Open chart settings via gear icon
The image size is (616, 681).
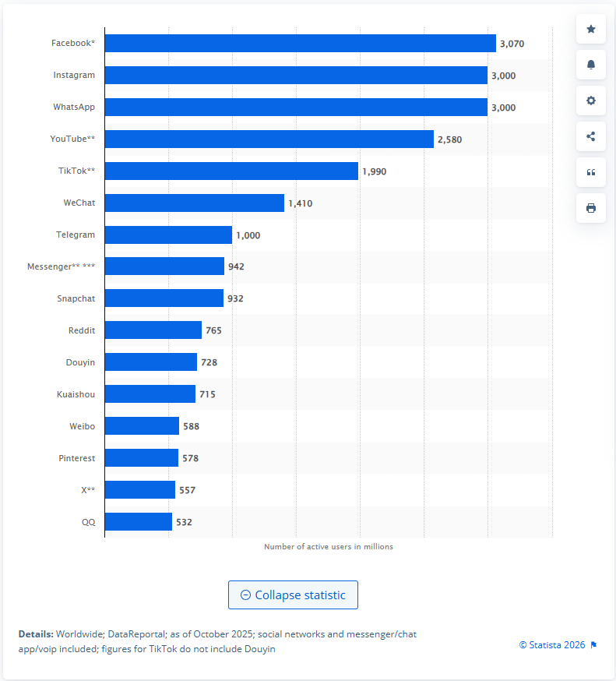[590, 101]
